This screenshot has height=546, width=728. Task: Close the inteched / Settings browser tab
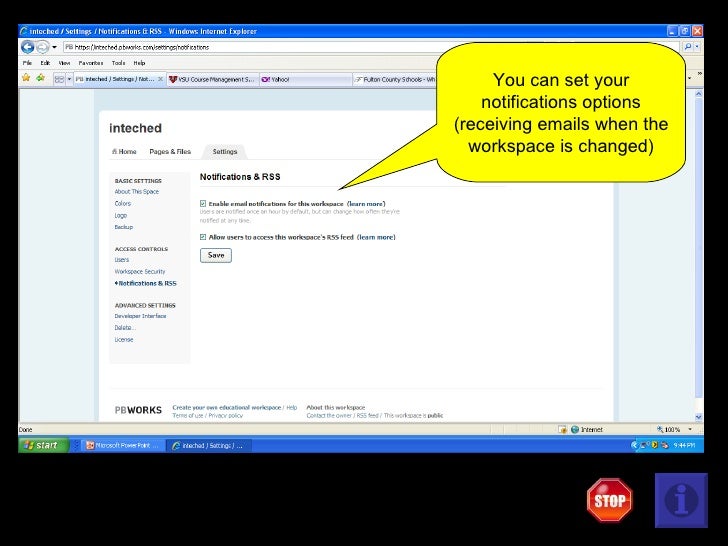pyautogui.click(x=160, y=79)
